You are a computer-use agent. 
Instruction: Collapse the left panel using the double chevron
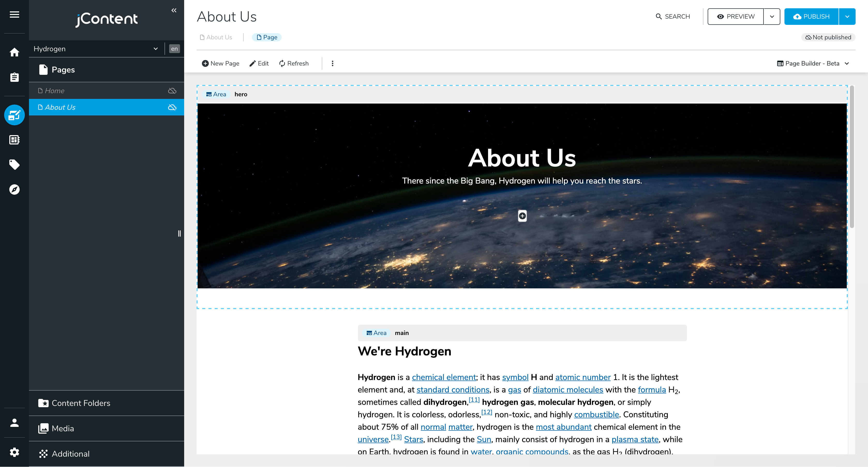point(174,10)
